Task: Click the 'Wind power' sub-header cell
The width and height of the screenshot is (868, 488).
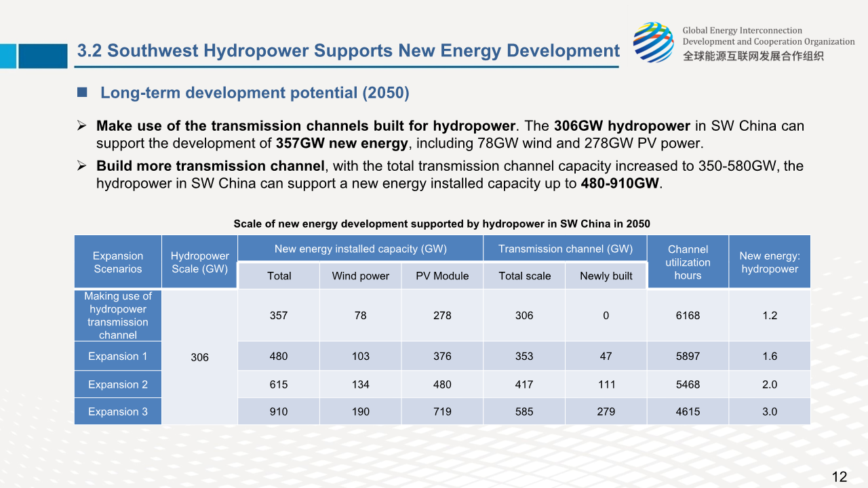Action: click(x=360, y=276)
